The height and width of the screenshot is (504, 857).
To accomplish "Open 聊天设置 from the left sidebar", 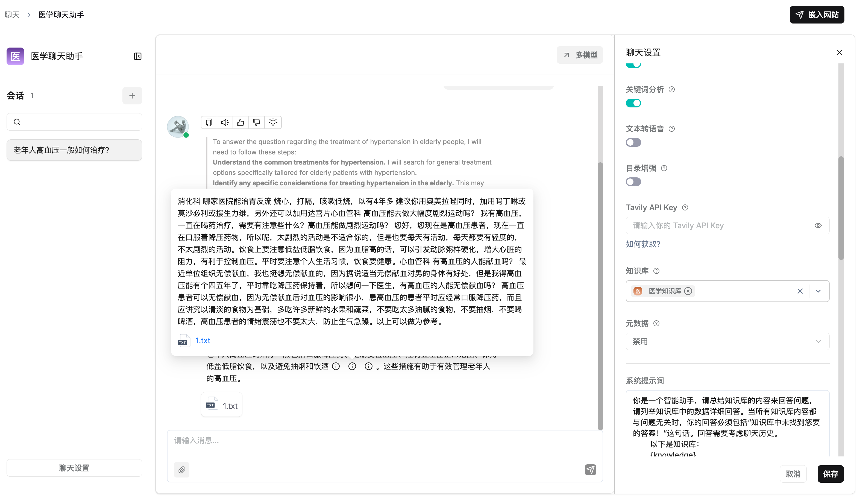I will [74, 468].
